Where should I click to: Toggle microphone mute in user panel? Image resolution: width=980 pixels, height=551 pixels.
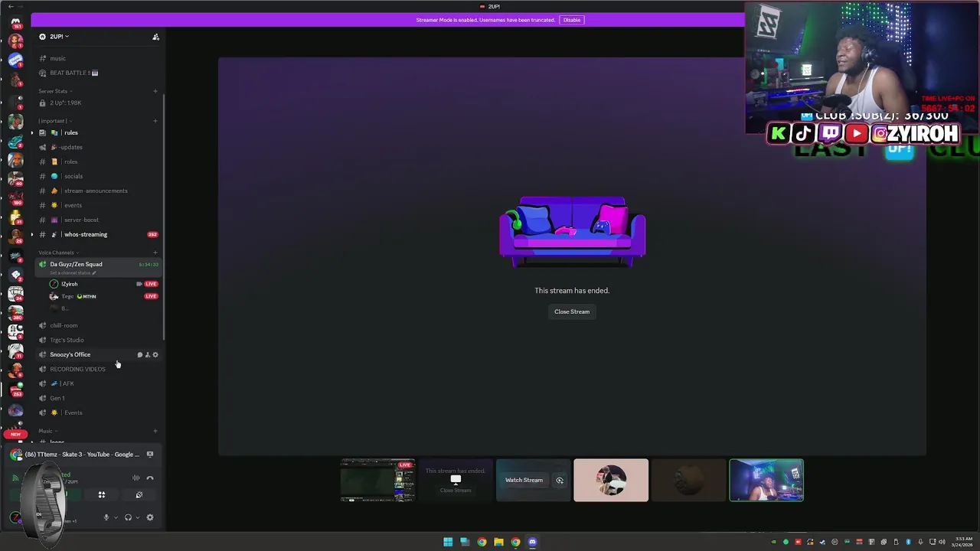point(106,517)
